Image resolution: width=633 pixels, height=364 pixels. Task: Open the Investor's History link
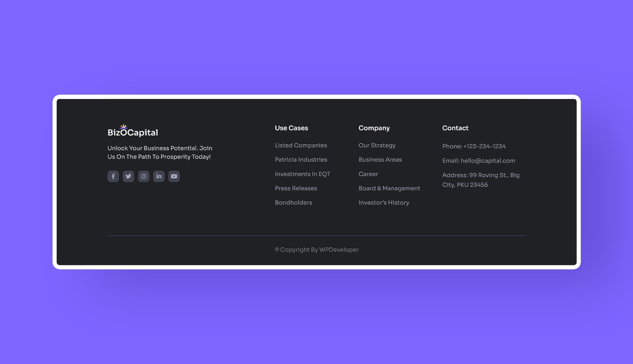[x=384, y=203]
